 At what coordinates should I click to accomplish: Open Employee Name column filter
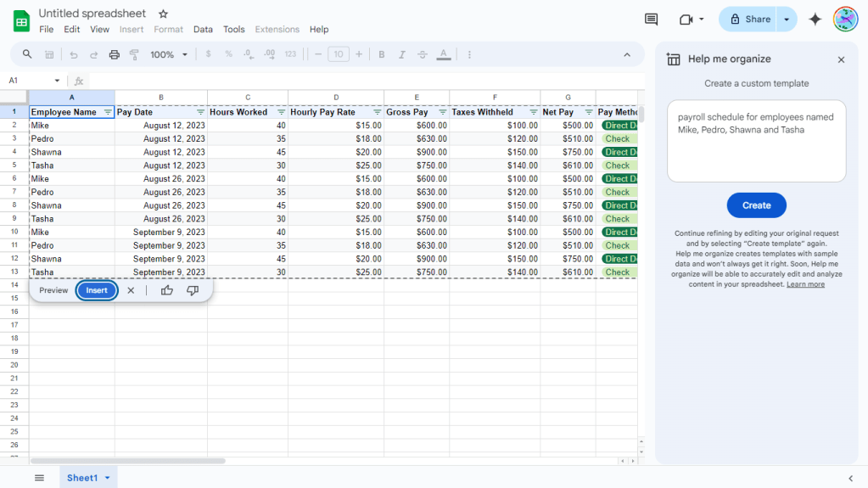coord(108,112)
